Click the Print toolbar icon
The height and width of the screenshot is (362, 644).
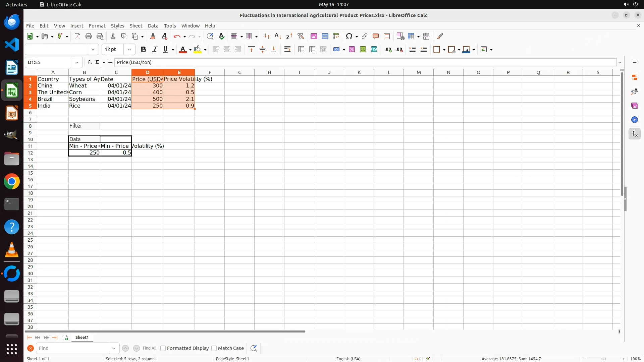(89, 36)
